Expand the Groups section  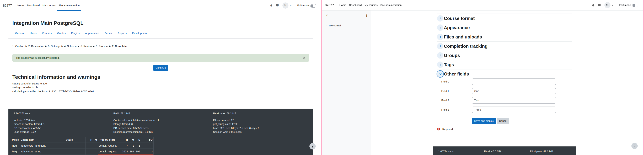click(440, 55)
